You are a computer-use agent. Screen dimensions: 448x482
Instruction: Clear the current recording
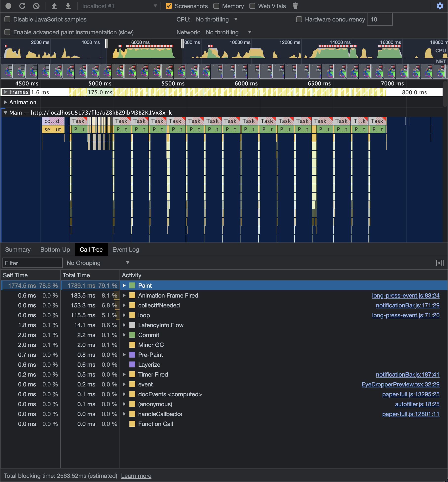[x=36, y=6]
